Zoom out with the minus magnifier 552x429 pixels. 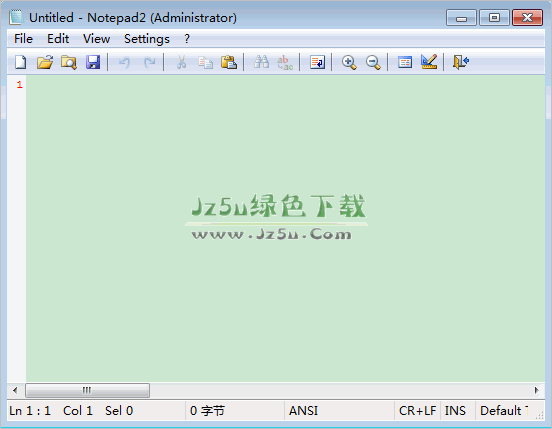(x=373, y=62)
